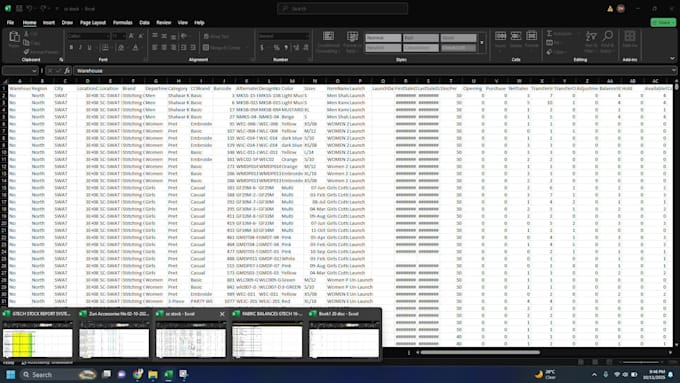This screenshot has width=680, height=383.
Task: Open the Formulas ribbon tab
Action: tap(123, 23)
